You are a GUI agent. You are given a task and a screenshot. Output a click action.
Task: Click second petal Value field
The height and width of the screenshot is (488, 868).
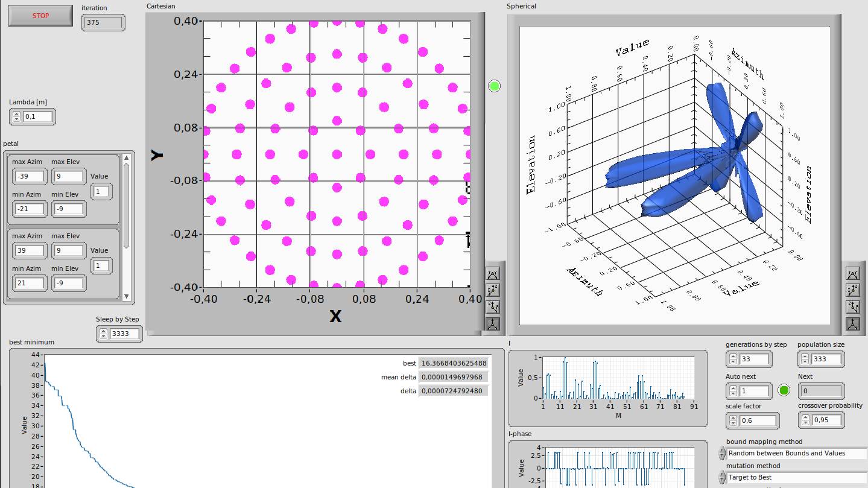tap(101, 265)
